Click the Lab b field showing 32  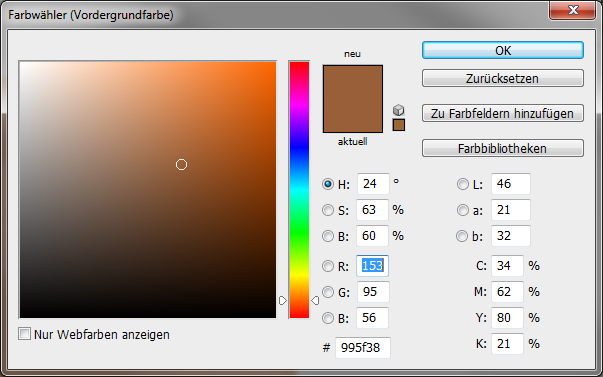[x=511, y=235]
